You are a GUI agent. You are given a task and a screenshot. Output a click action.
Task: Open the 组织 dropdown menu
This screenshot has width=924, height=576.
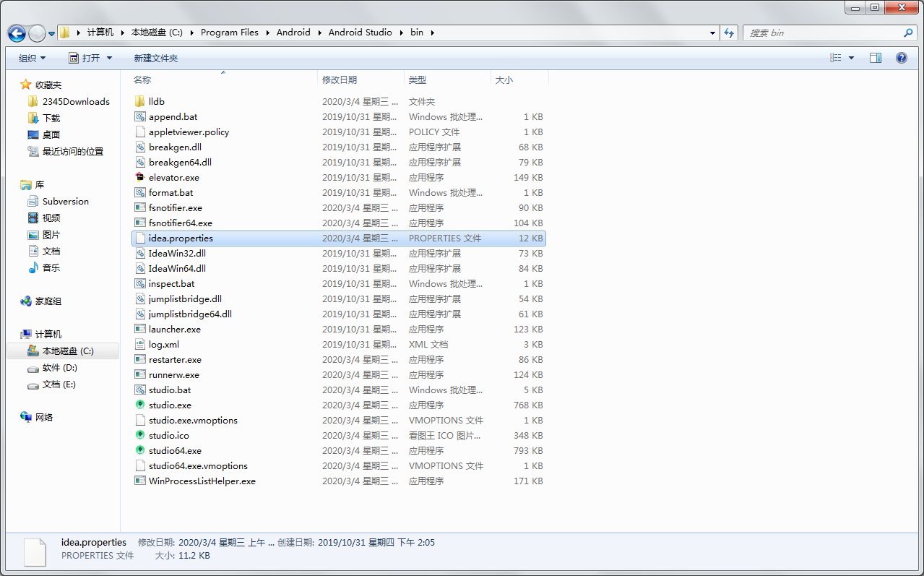click(32, 58)
